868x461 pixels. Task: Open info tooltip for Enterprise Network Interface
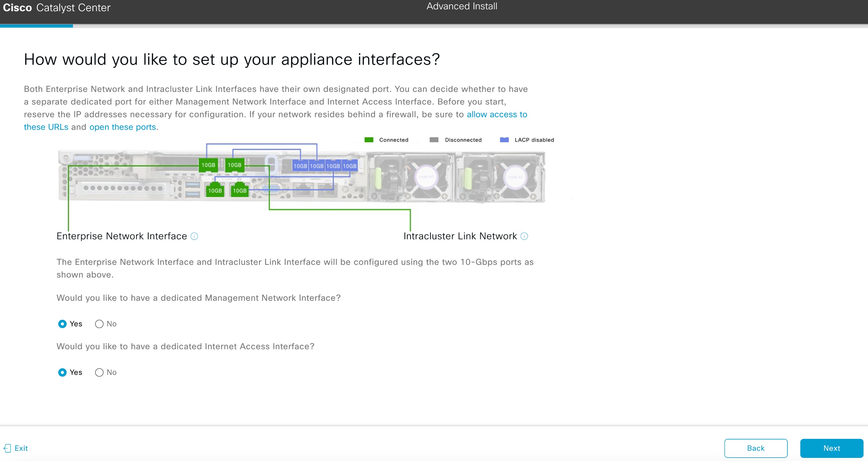pyautogui.click(x=195, y=236)
